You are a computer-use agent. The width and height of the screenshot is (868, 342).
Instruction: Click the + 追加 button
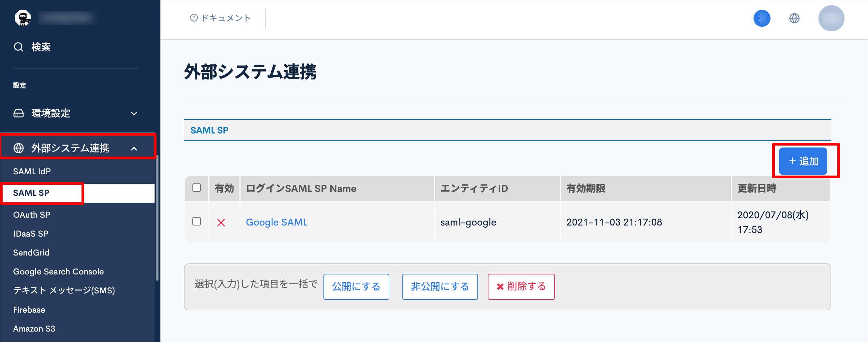(x=803, y=161)
